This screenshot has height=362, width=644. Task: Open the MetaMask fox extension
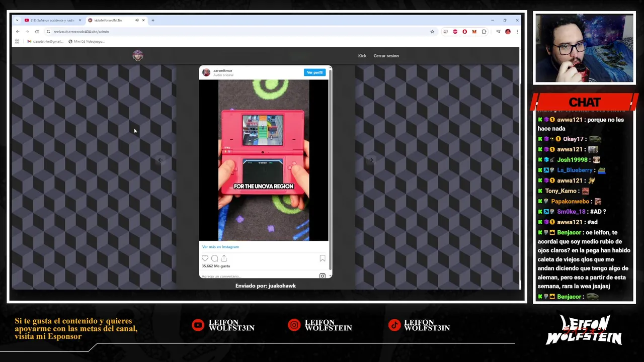(x=474, y=32)
